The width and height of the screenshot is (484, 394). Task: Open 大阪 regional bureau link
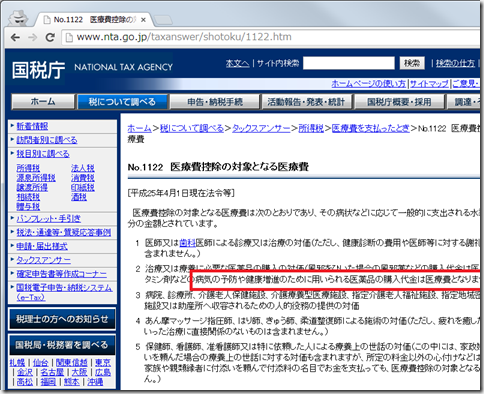click(x=79, y=372)
